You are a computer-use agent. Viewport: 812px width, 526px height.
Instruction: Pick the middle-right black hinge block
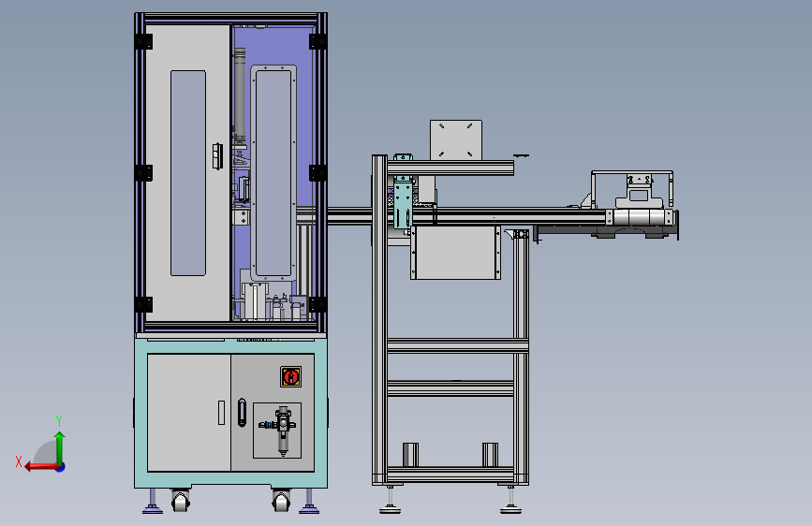click(318, 173)
